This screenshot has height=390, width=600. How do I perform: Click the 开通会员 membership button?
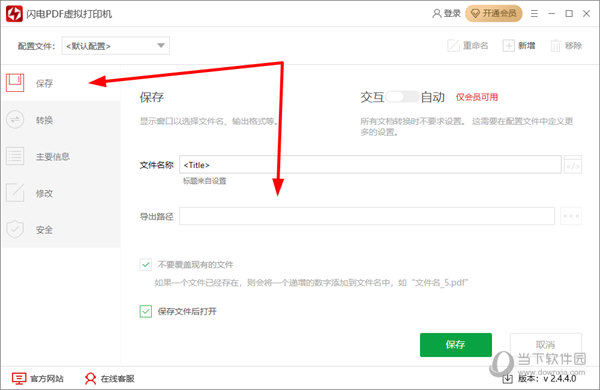[x=494, y=13]
